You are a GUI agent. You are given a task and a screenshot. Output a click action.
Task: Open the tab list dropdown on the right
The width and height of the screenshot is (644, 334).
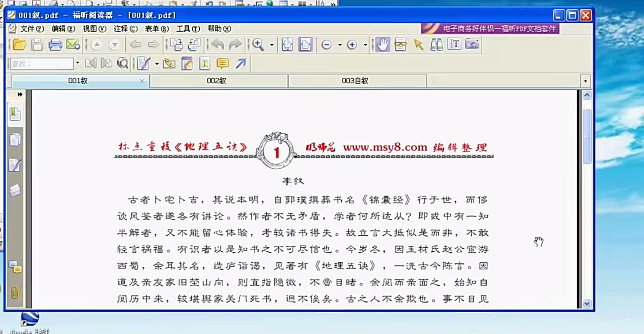coord(586,81)
